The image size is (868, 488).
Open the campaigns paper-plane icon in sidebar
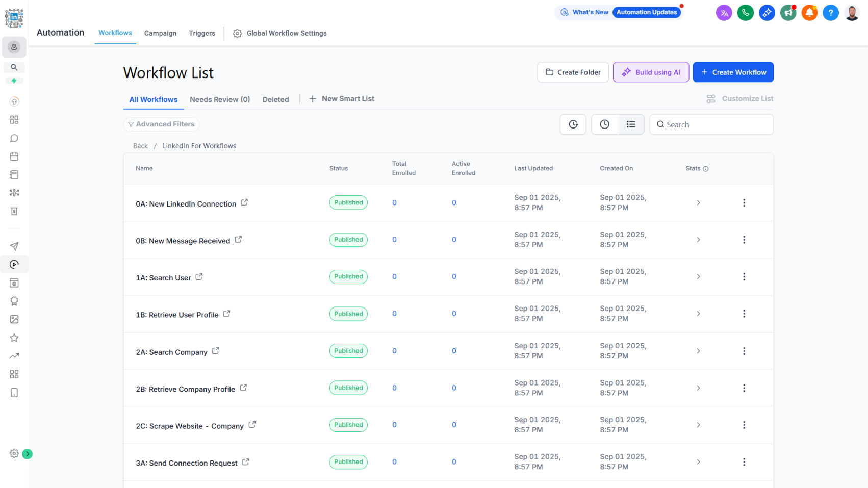(14, 246)
